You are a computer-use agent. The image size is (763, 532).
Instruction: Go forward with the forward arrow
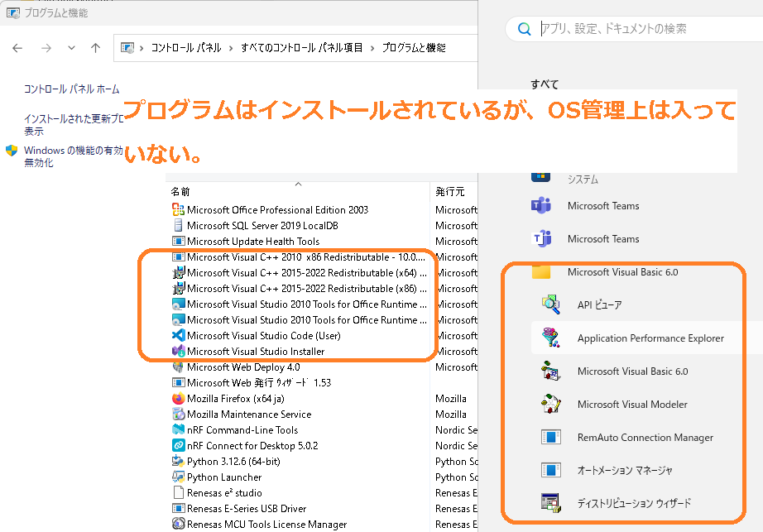point(46,48)
